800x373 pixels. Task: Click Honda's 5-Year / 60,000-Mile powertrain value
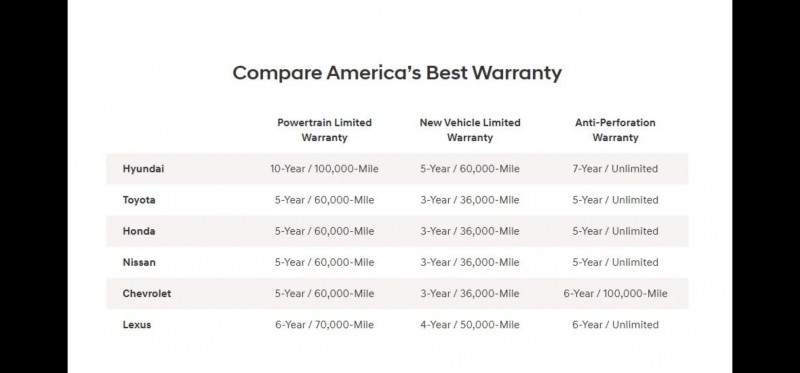[324, 231]
